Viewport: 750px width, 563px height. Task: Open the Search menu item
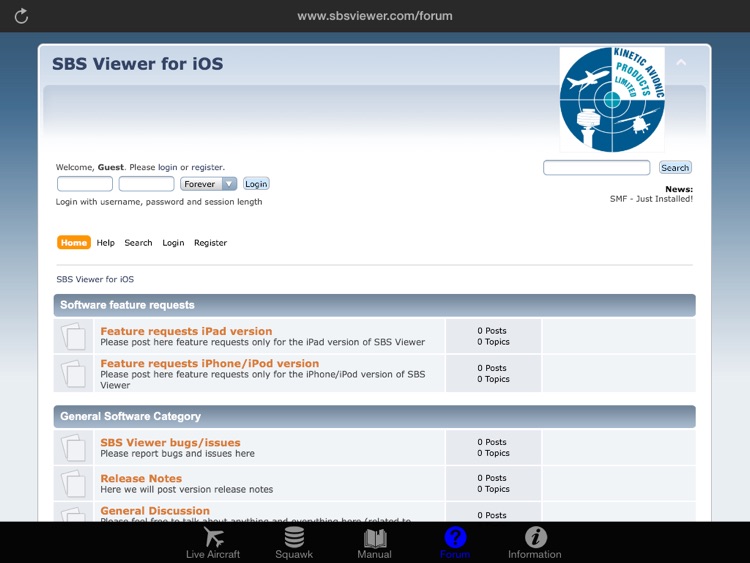click(138, 243)
